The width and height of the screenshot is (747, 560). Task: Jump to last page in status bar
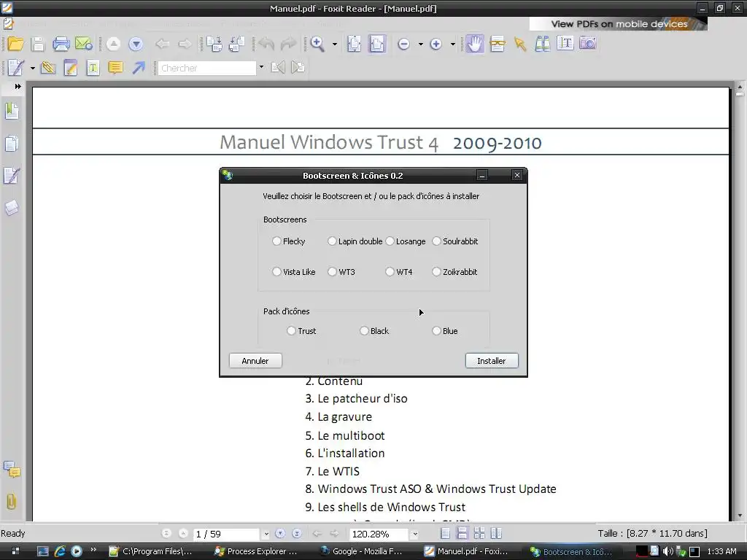click(297, 534)
